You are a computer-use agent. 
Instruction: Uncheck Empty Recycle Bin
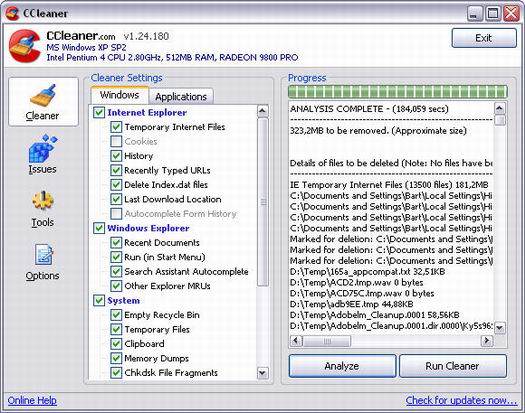point(116,315)
